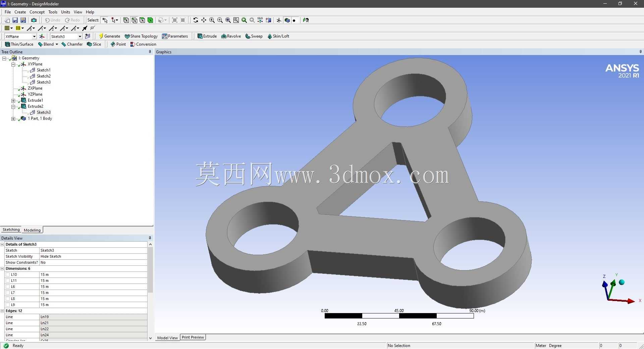
Task: Click the cyan ISO ball on triad
Action: tap(622, 282)
